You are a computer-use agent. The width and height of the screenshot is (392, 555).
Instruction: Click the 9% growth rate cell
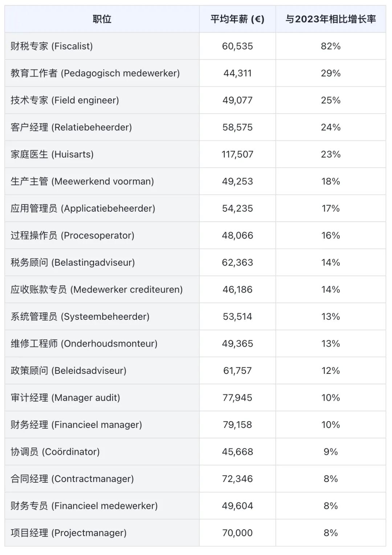pyautogui.click(x=330, y=452)
